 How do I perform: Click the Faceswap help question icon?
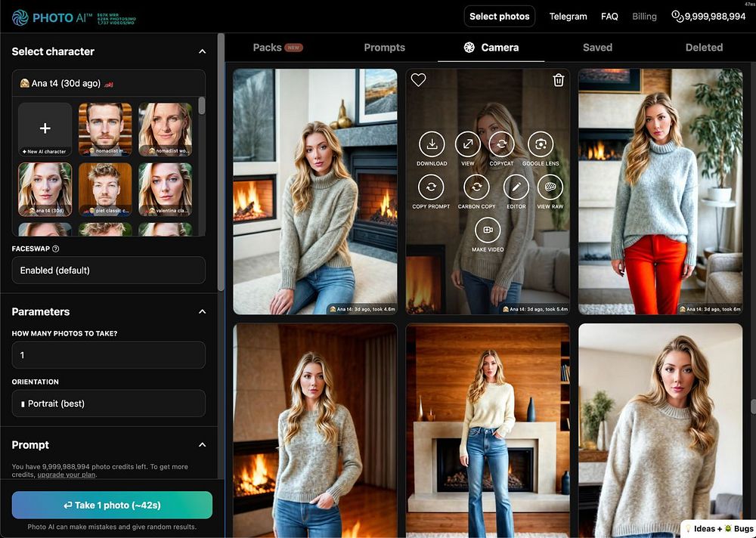(x=55, y=249)
